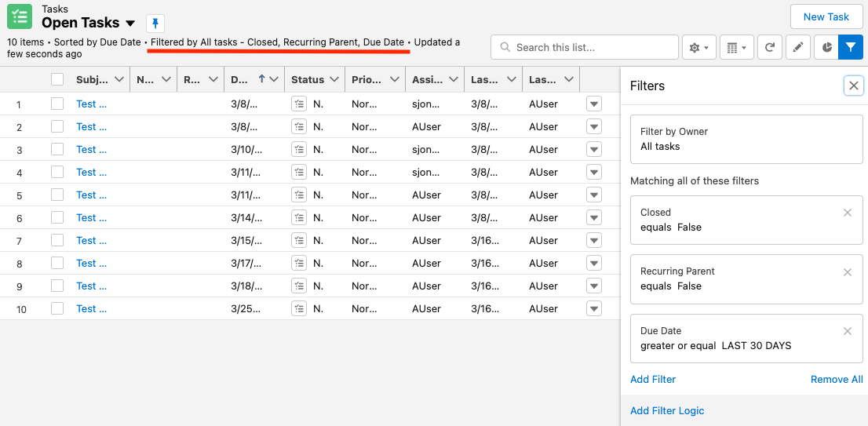Open list view controls gear menu
Image resolution: width=868 pixels, height=426 pixels.
coord(698,47)
